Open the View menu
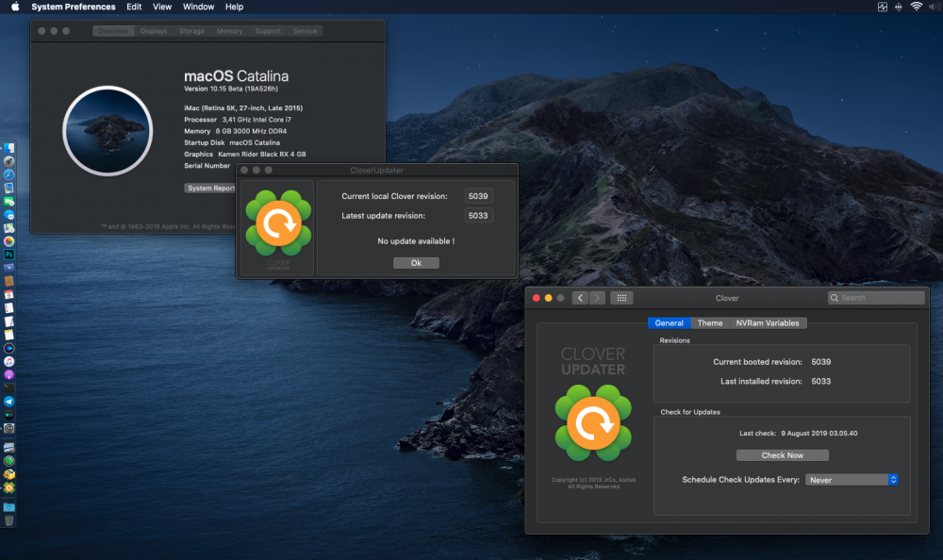Image resolution: width=943 pixels, height=560 pixels. point(162,7)
